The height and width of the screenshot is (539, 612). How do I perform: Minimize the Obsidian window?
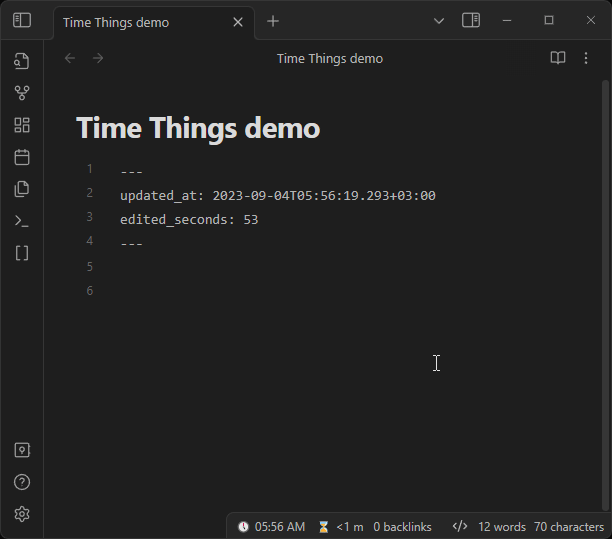tap(507, 21)
